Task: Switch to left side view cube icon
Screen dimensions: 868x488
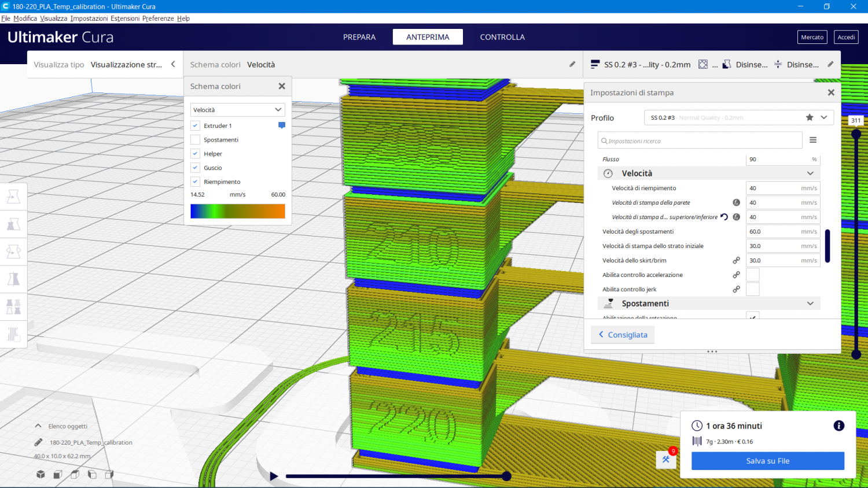Action: (x=92, y=474)
